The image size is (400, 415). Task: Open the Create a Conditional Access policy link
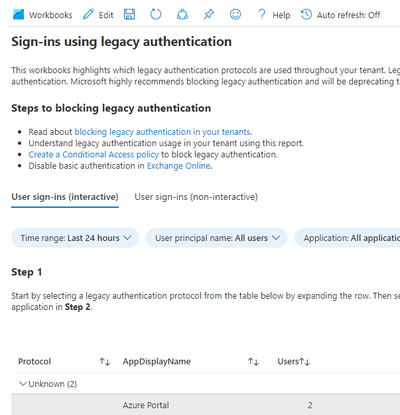point(94,155)
